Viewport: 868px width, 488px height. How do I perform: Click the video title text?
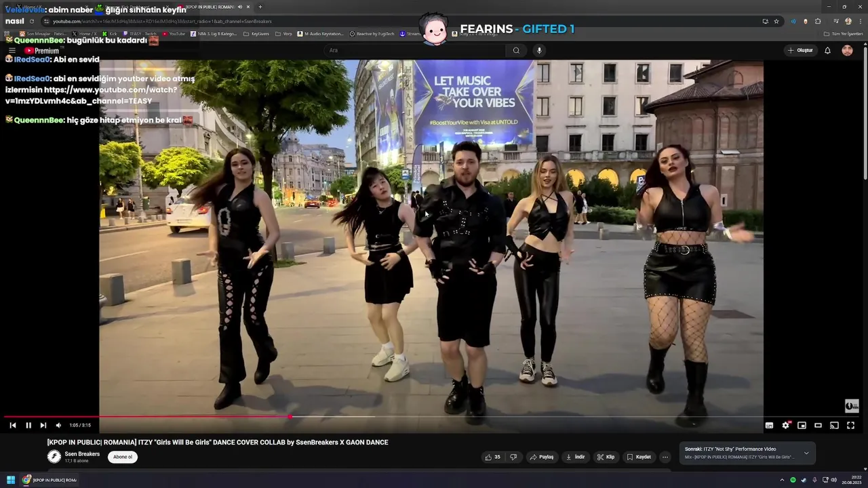tap(218, 442)
